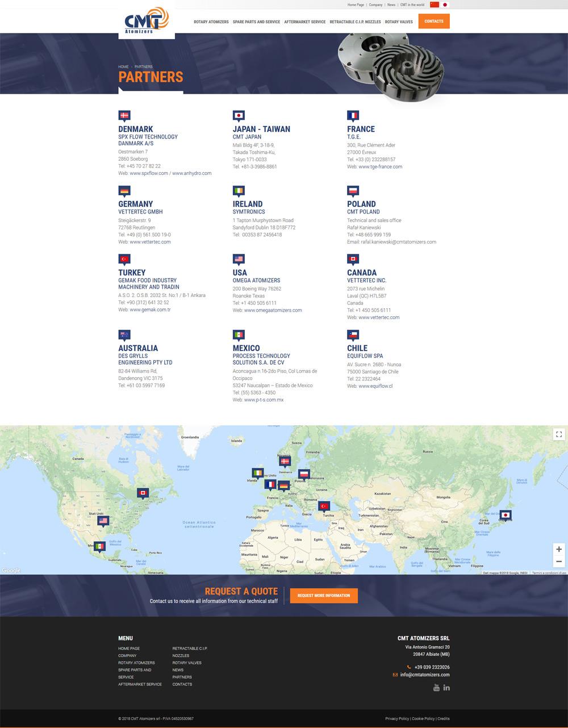Image resolution: width=568 pixels, height=728 pixels.
Task: Click the USA flag icon in partner list
Action: coord(239,260)
